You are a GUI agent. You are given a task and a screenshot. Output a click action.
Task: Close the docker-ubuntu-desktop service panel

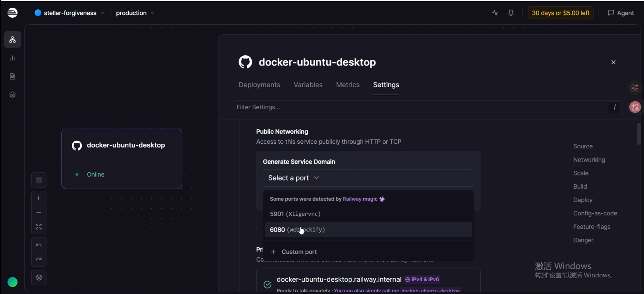(613, 62)
